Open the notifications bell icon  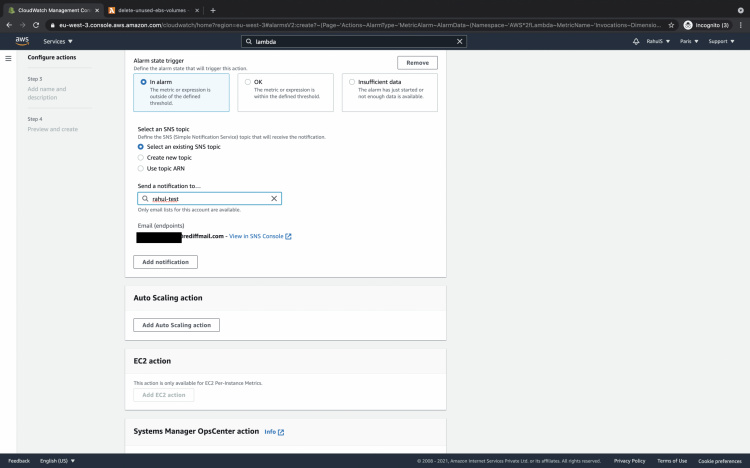point(636,41)
